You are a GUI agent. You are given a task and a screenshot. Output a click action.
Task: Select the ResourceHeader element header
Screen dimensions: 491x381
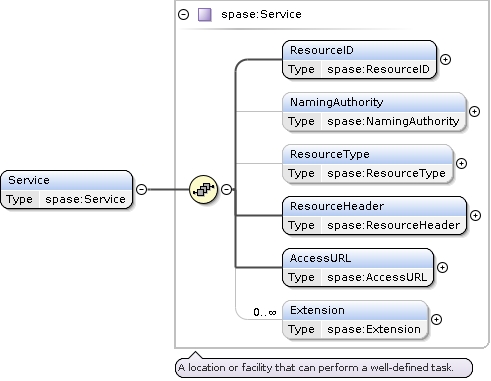coord(374,206)
